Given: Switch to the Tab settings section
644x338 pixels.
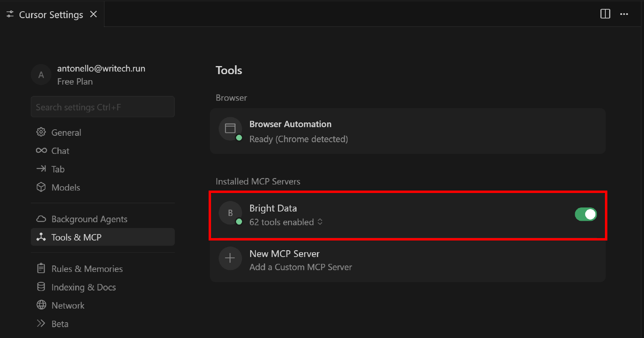Looking at the screenshot, I should [x=58, y=169].
